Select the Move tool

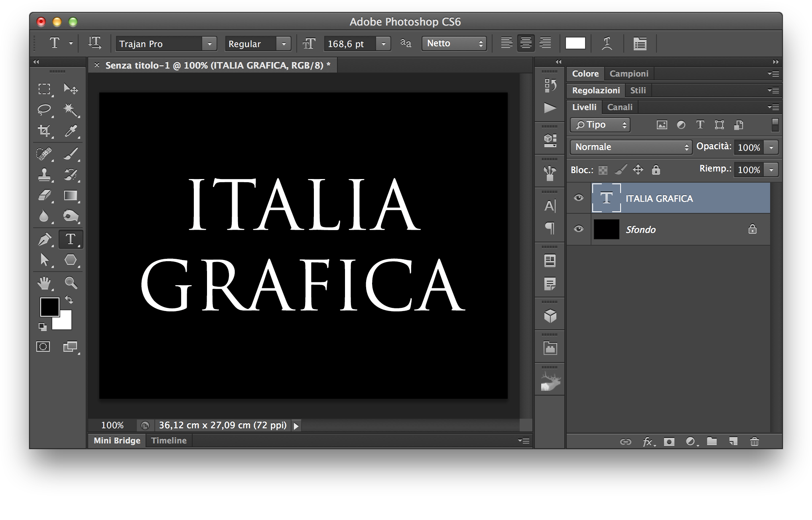click(71, 89)
